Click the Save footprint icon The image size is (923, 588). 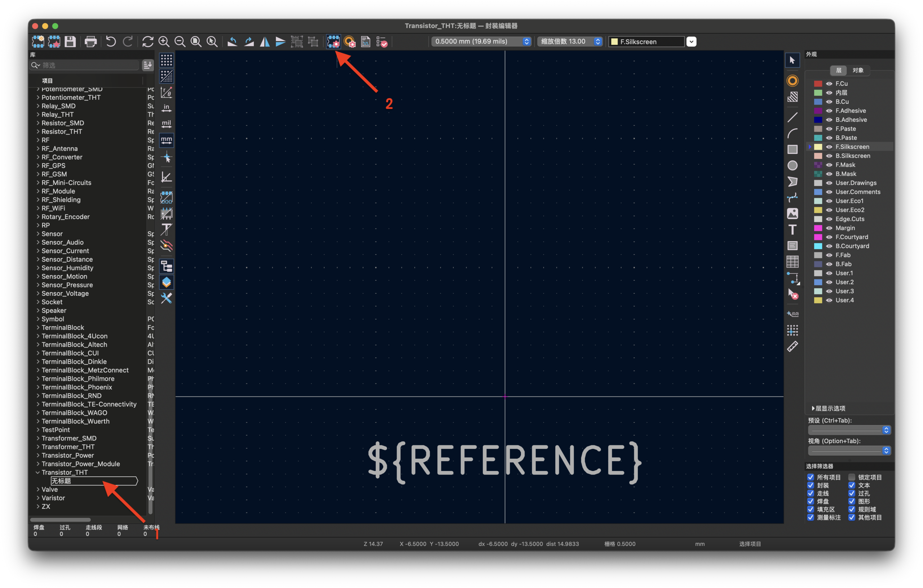pyautogui.click(x=70, y=41)
